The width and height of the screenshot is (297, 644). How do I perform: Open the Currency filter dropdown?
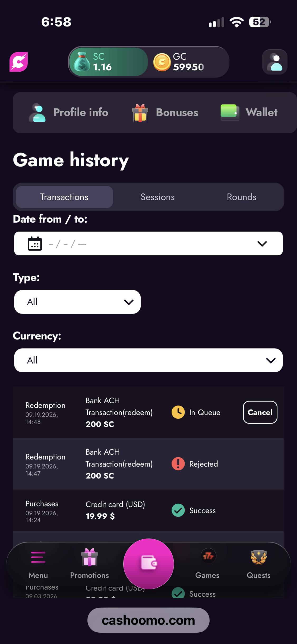[148, 360]
